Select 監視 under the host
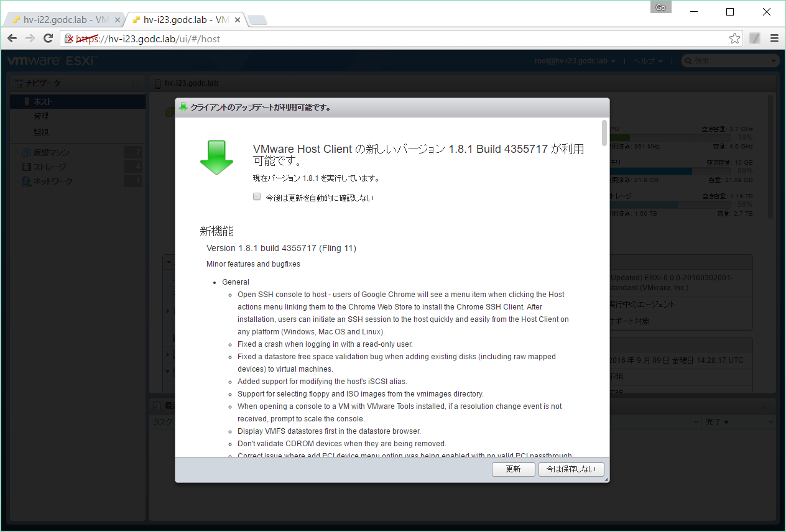786x532 pixels. pyautogui.click(x=41, y=132)
